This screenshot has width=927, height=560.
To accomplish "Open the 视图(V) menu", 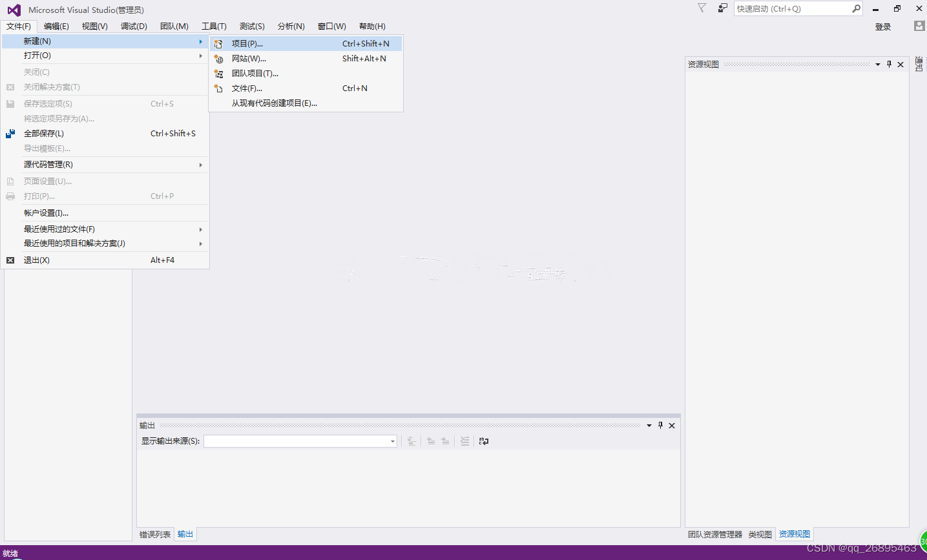I will tap(95, 26).
